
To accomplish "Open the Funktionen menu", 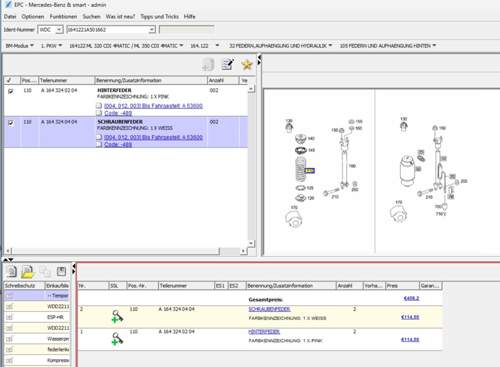I will tap(63, 16).
